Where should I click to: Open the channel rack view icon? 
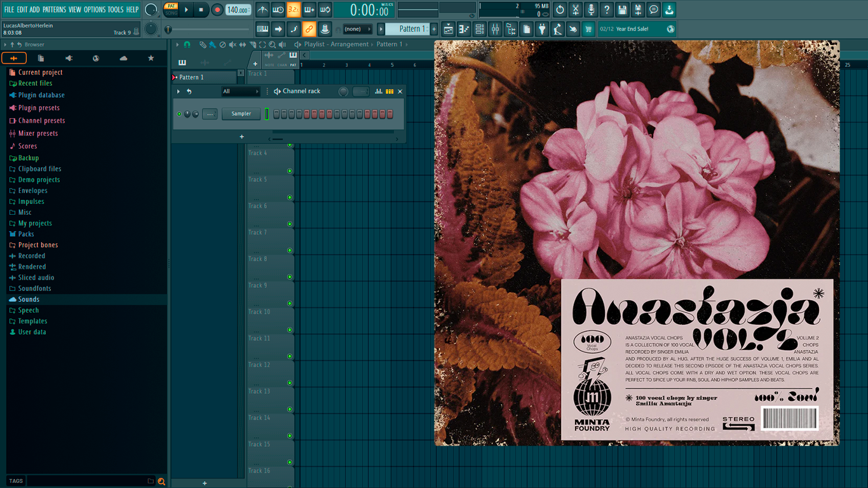point(480,29)
